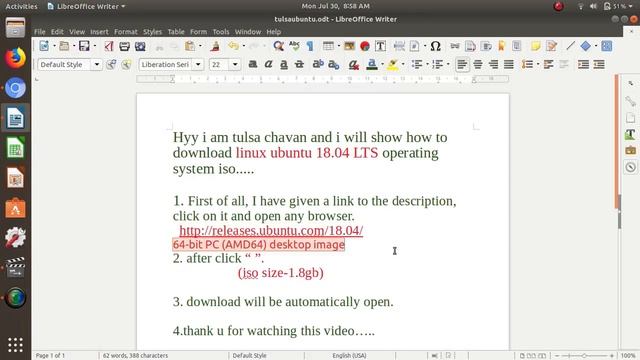This screenshot has width=640, height=360.
Task: Open the Tools menu
Action: [x=221, y=32]
